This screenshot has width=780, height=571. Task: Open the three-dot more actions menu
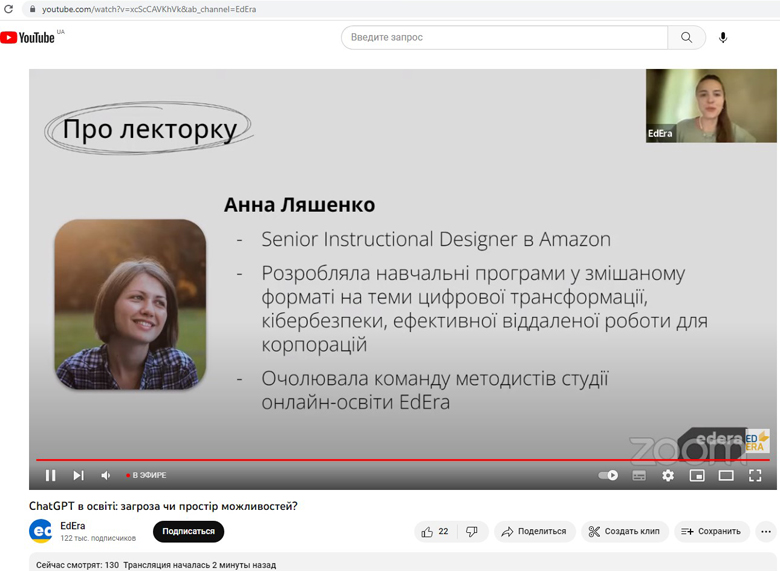tap(766, 532)
